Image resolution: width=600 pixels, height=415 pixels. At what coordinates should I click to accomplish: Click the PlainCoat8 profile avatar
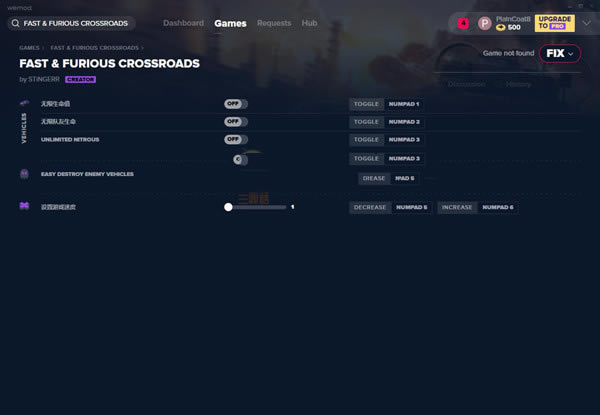pyautogui.click(x=485, y=23)
